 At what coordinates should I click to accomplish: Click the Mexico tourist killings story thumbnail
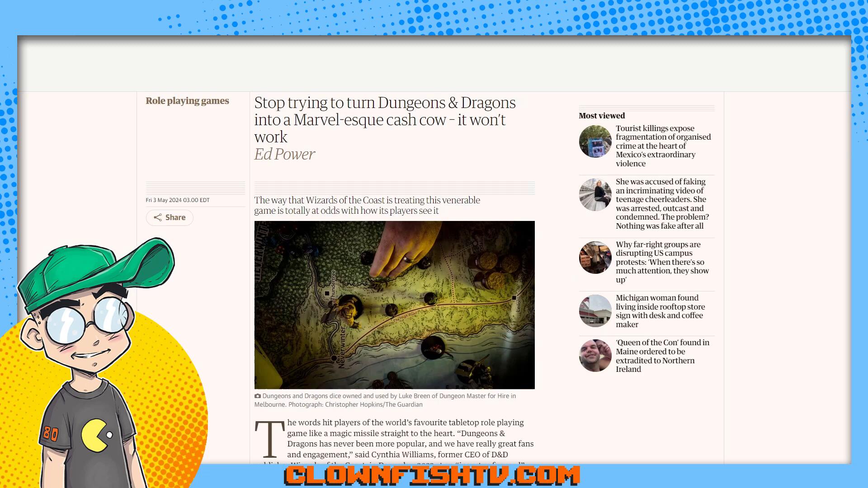[x=595, y=141]
